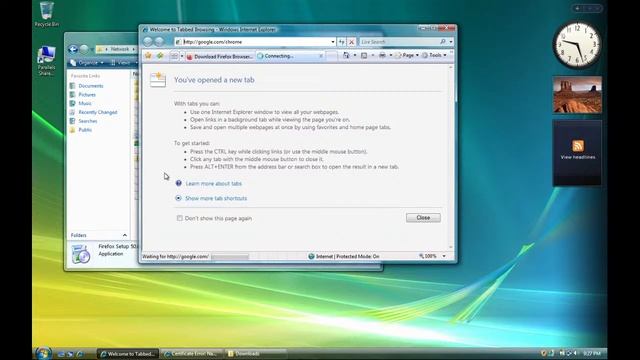
Task: Open Pictures in Favorite Links
Action: pos(87,95)
